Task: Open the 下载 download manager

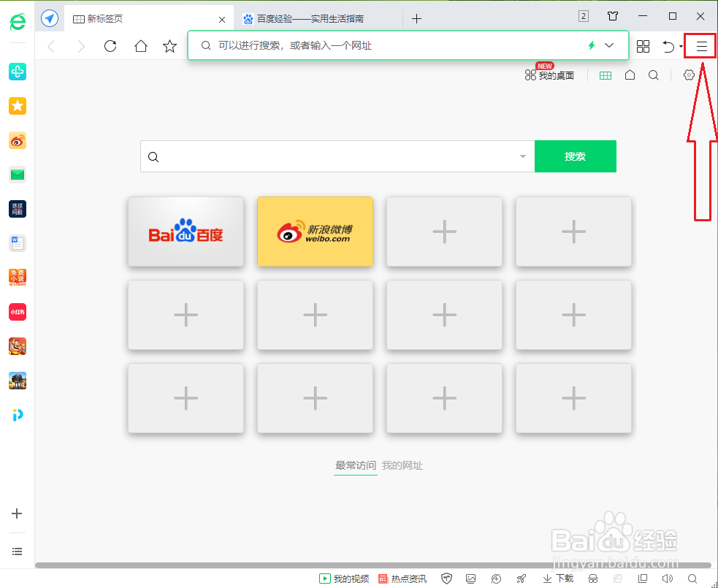Action: coord(557,578)
